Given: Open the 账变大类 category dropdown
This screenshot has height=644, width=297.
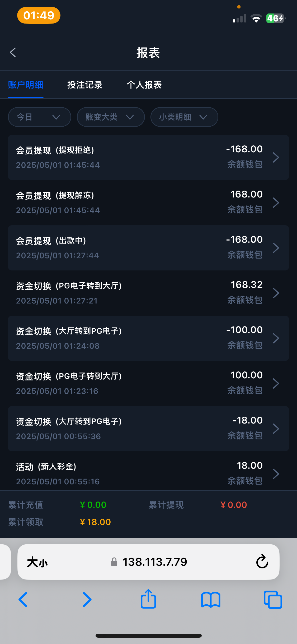Looking at the screenshot, I should [110, 117].
